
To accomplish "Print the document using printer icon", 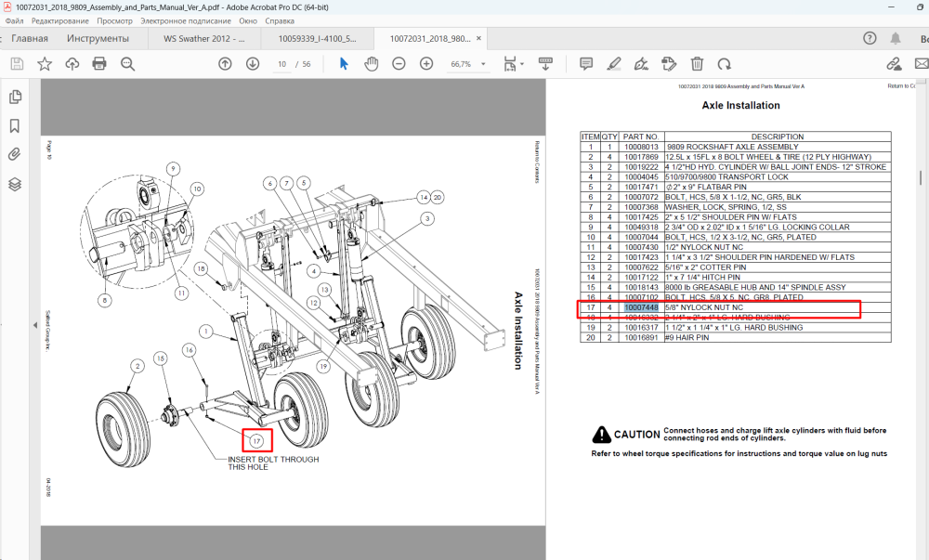I will [x=99, y=64].
